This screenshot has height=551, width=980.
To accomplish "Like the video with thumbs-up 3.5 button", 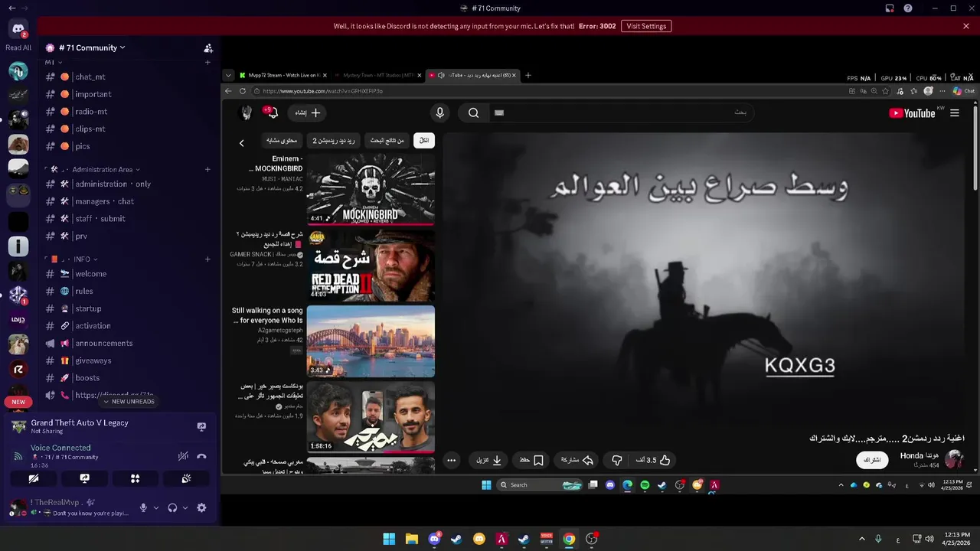I will click(x=653, y=460).
